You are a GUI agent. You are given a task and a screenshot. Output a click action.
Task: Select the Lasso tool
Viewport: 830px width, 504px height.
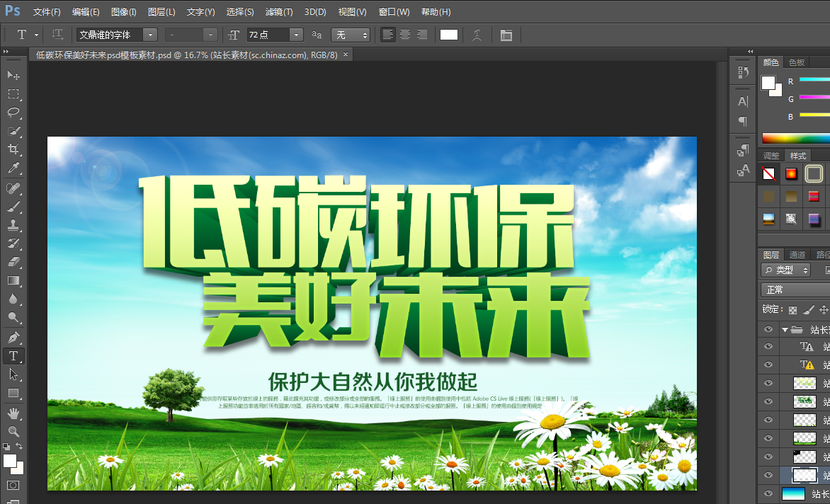[x=13, y=113]
